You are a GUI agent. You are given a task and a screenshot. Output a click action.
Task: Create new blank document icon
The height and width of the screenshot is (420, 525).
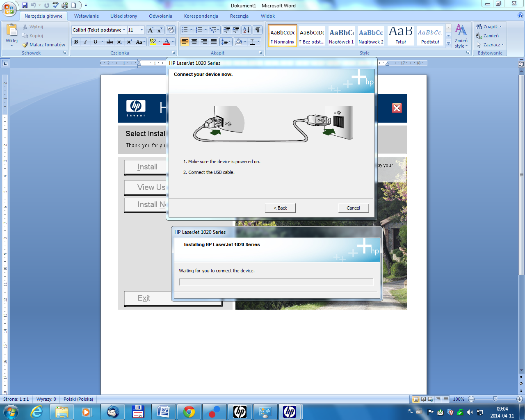pos(74,5)
